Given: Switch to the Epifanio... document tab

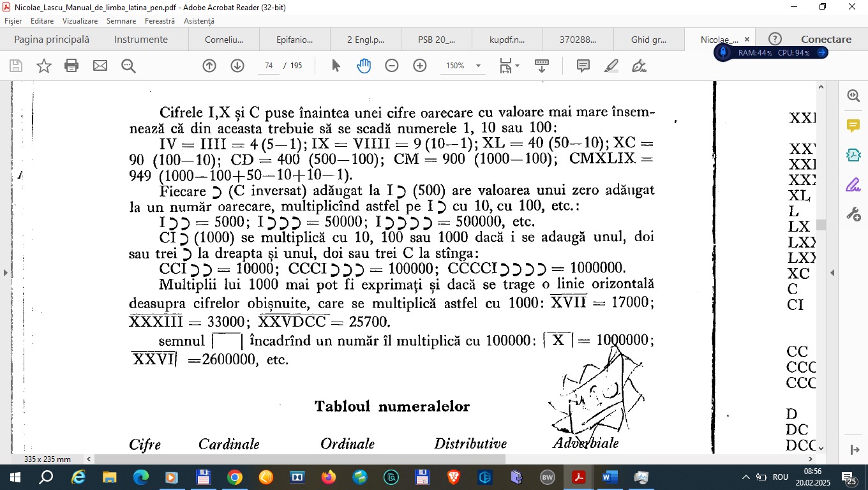Looking at the screenshot, I should click(295, 40).
